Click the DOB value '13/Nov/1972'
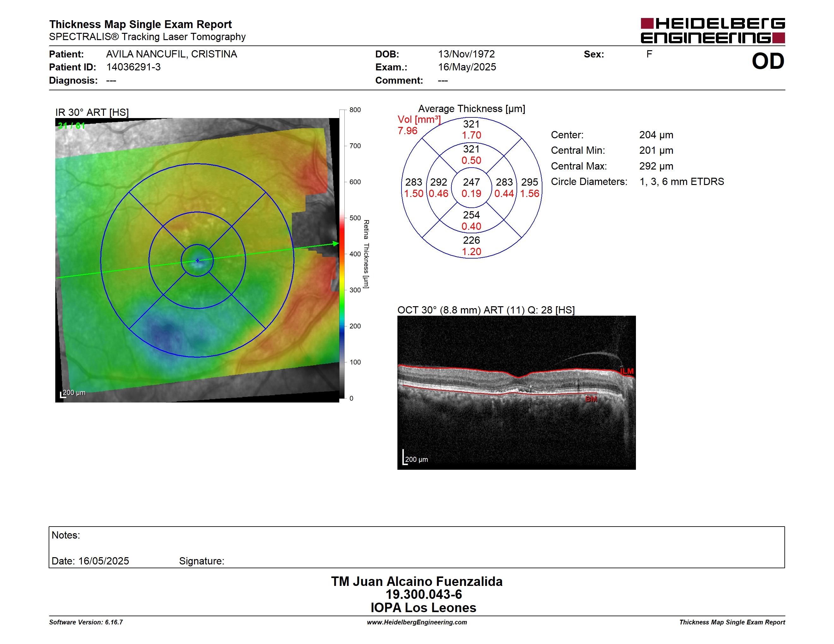The height and width of the screenshot is (644, 834). point(466,54)
